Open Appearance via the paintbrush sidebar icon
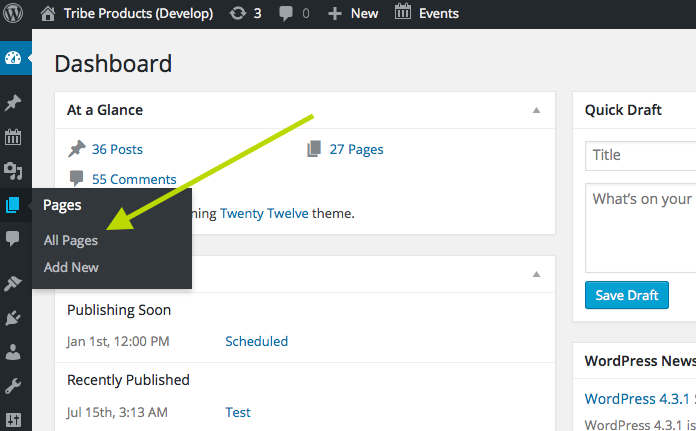696x431 pixels. (13, 284)
